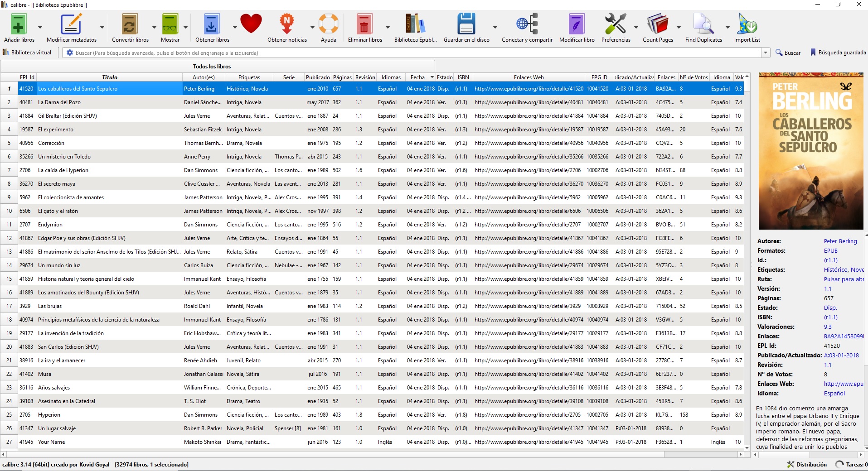The image size is (868, 471).
Task: Sort by Autor(es) column header
Action: [204, 77]
